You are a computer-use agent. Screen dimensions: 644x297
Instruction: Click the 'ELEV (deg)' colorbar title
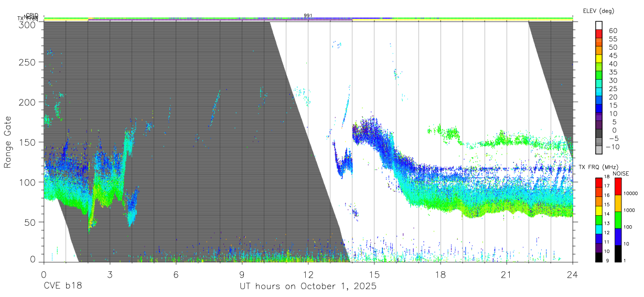(x=598, y=11)
